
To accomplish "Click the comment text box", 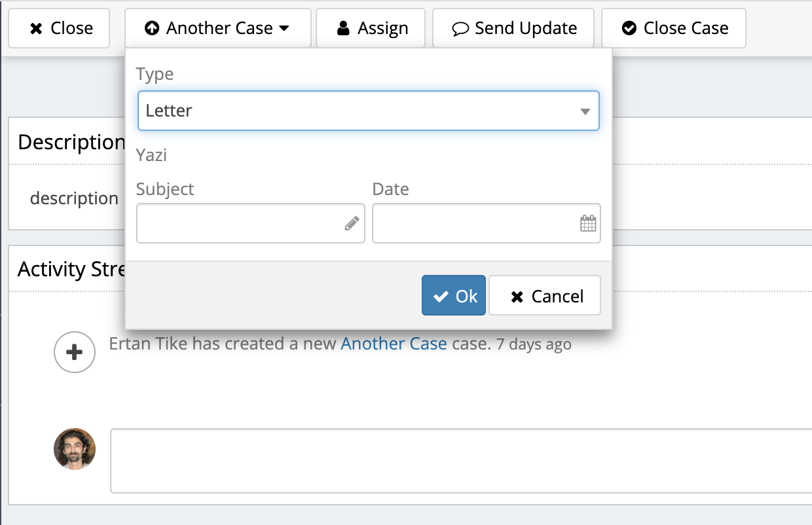I will 461,460.
